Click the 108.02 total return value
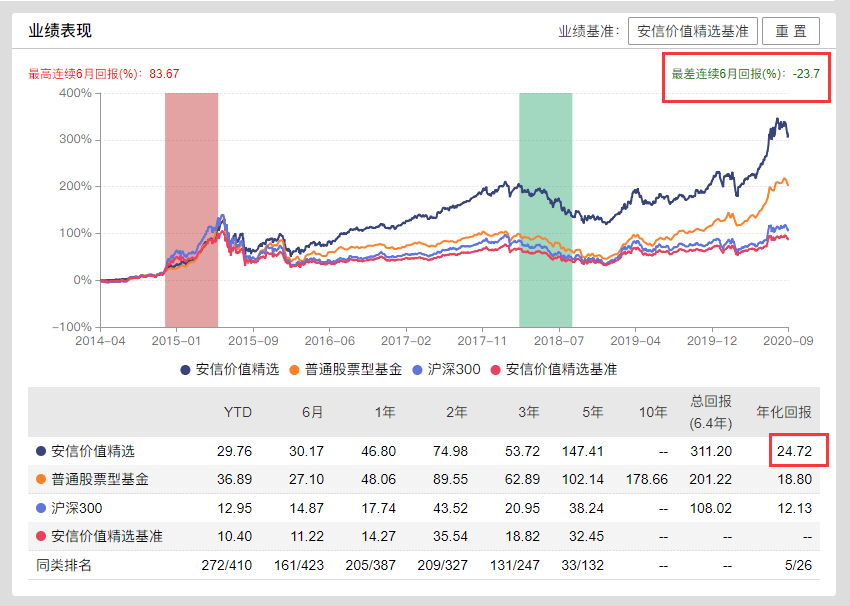Viewport: 850px width, 606px height. point(711,508)
